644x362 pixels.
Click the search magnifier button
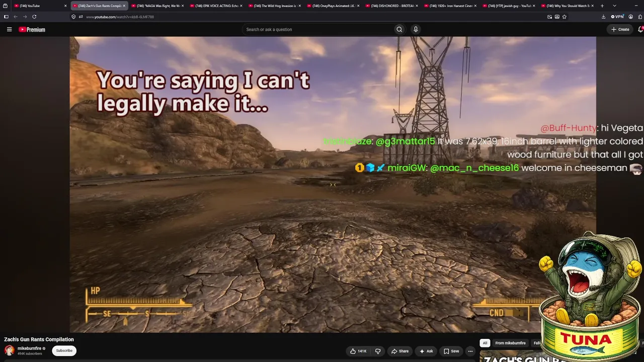click(399, 30)
